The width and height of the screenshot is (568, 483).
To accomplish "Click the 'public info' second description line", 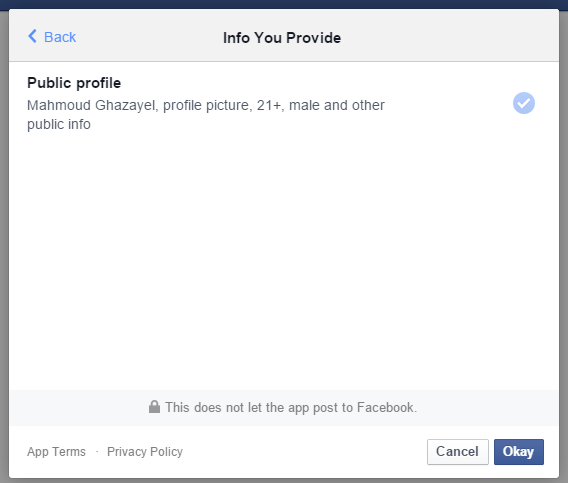I will click(x=59, y=124).
